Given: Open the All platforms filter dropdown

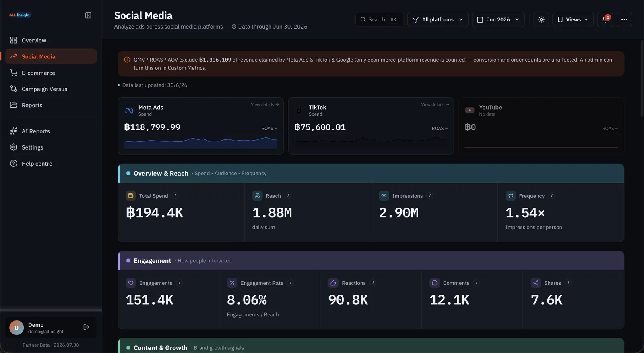Looking at the screenshot, I should 438,19.
